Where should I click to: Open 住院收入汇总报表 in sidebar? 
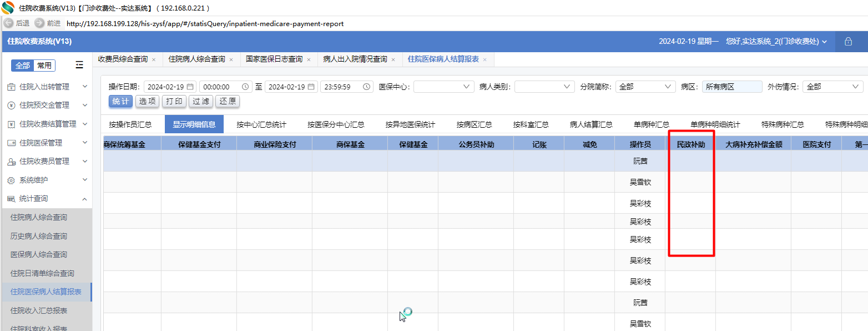pos(46,310)
